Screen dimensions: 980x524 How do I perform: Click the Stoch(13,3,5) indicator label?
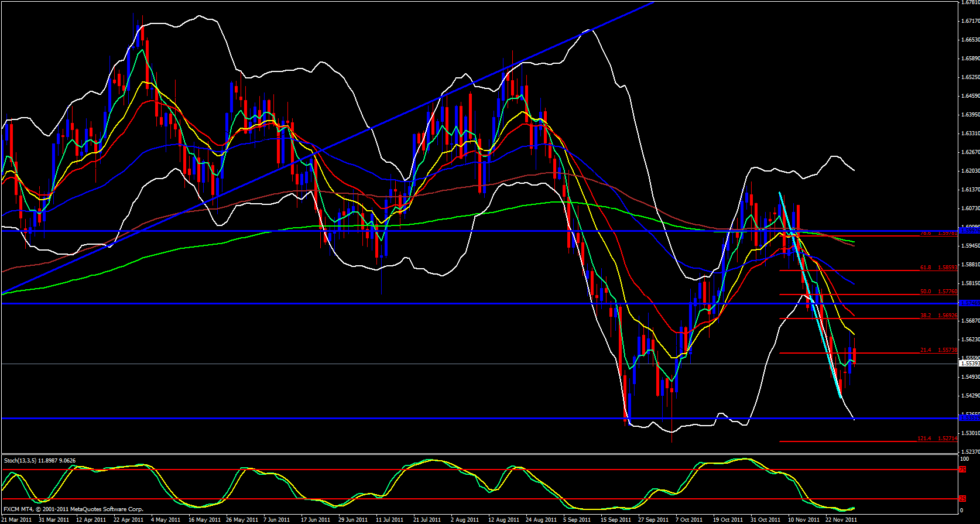click(x=39, y=461)
